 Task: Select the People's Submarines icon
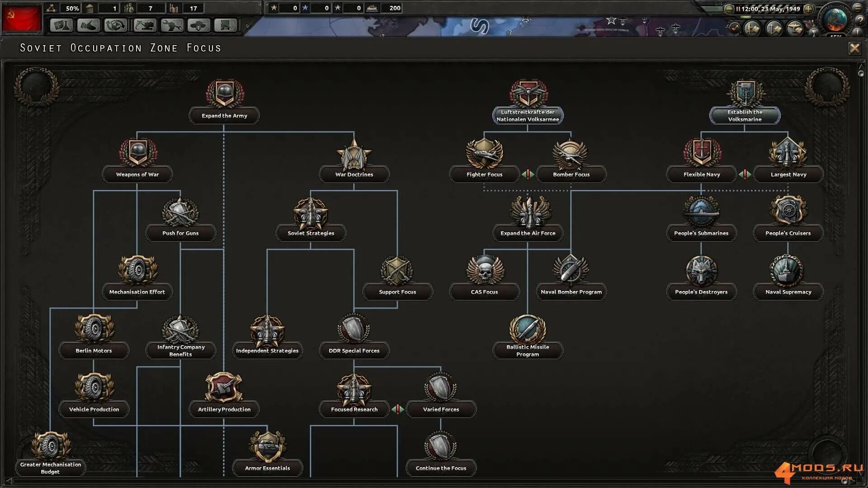[x=702, y=211]
